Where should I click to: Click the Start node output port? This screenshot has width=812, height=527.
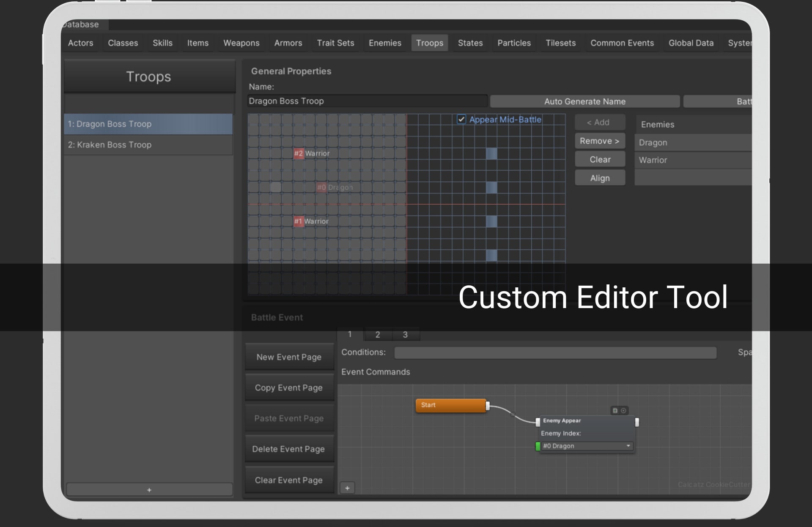[488, 406]
